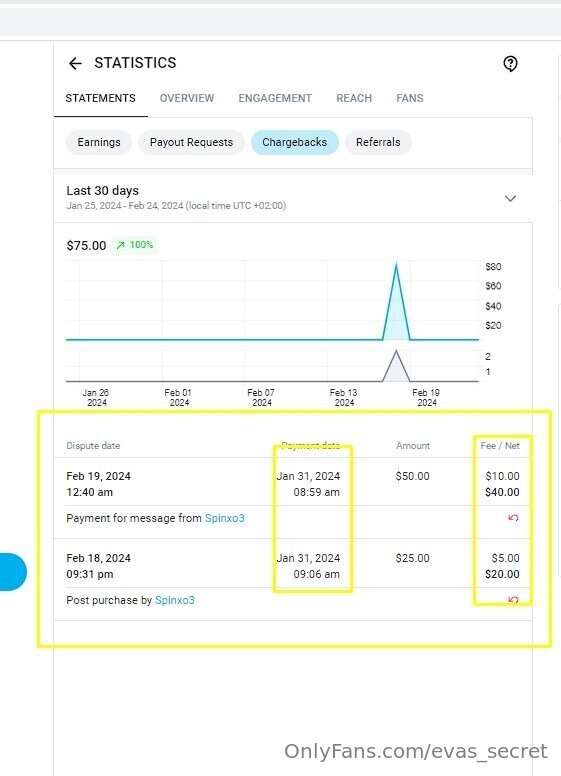Click the 'Feb 13 2024' chart axis label
Screen dimensions: 561x776
(x=344, y=397)
